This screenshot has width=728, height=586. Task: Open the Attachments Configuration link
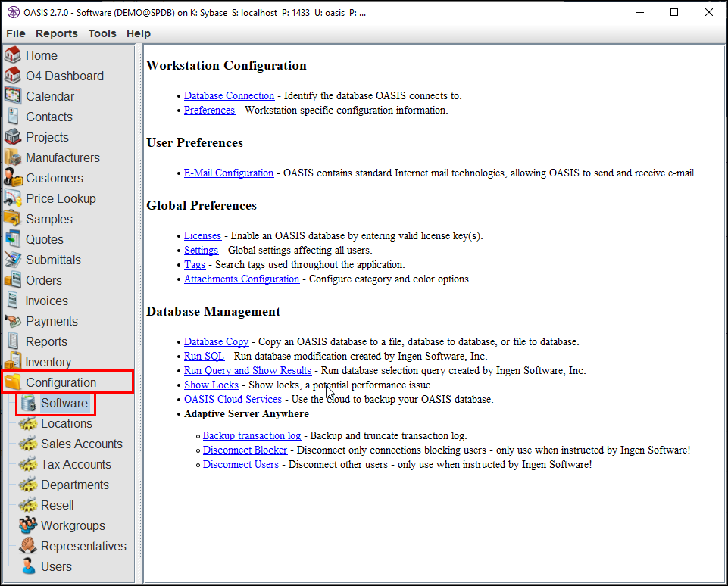click(242, 279)
